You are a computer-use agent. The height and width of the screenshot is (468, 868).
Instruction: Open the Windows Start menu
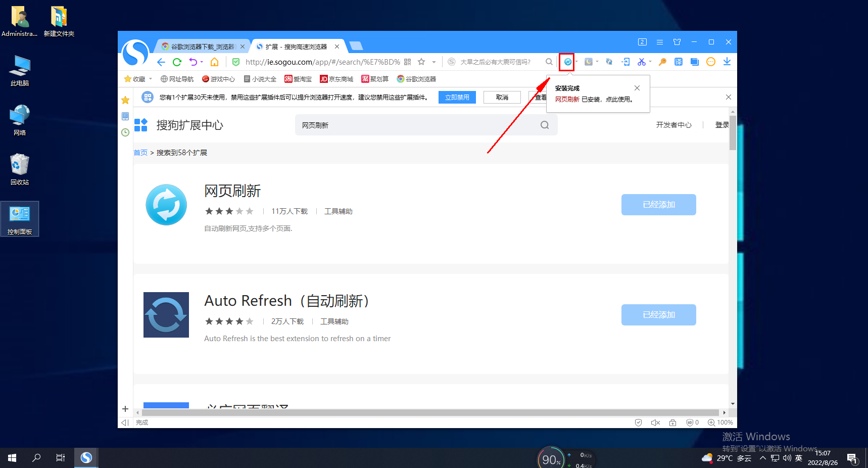tap(12, 458)
